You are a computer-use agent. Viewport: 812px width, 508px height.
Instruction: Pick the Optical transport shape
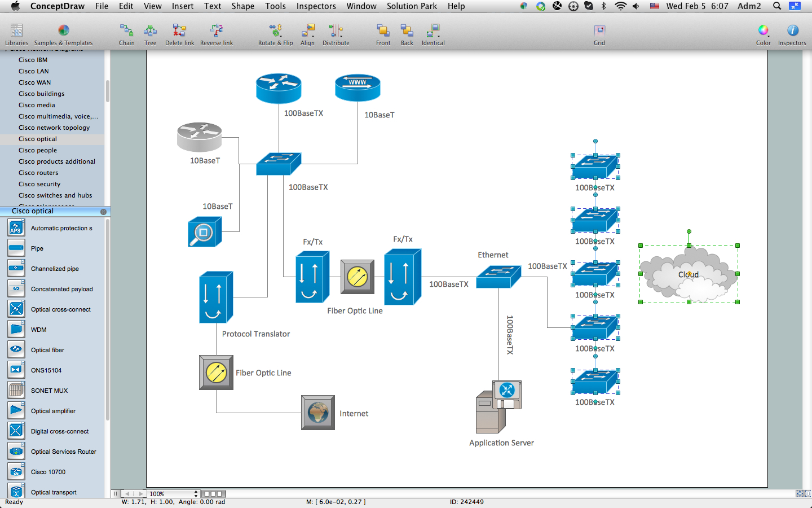coord(16,491)
